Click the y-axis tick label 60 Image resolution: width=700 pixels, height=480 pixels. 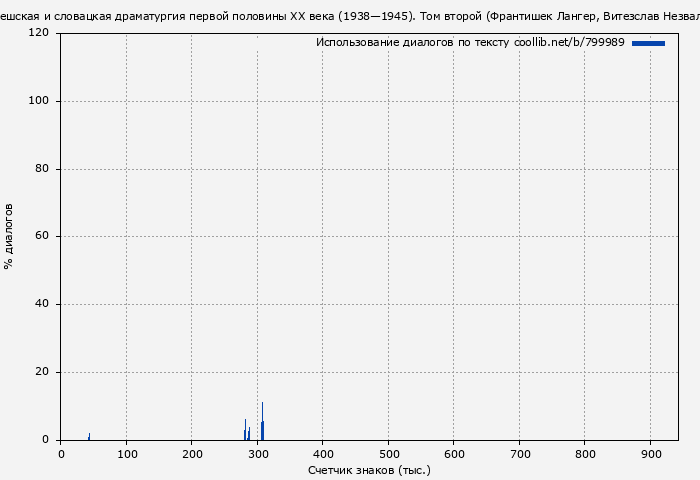pos(41,237)
